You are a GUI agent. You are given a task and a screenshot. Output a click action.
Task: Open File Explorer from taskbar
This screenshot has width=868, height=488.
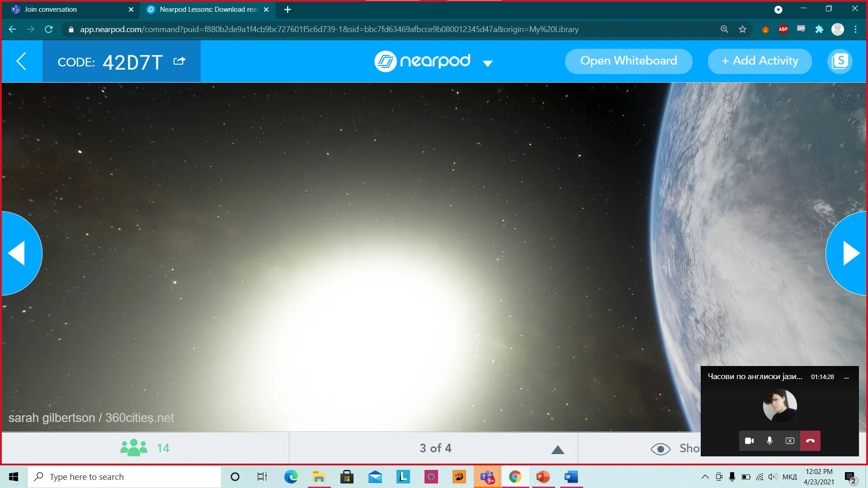pos(319,477)
